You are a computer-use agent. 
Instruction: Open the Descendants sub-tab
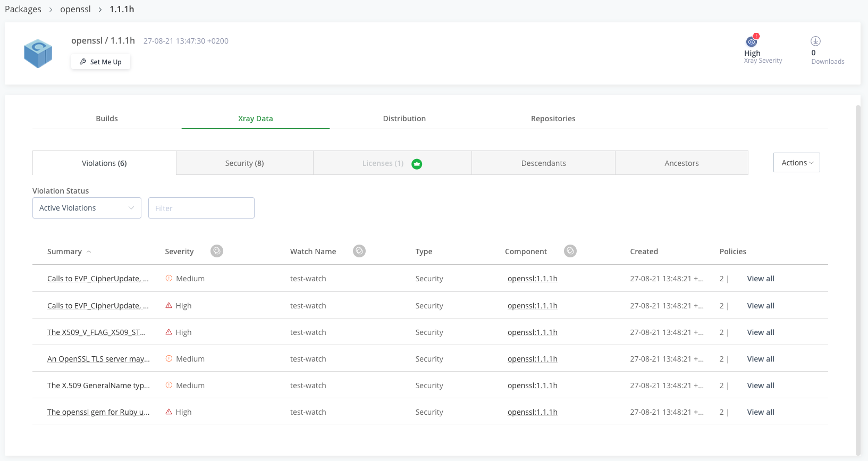tap(543, 163)
